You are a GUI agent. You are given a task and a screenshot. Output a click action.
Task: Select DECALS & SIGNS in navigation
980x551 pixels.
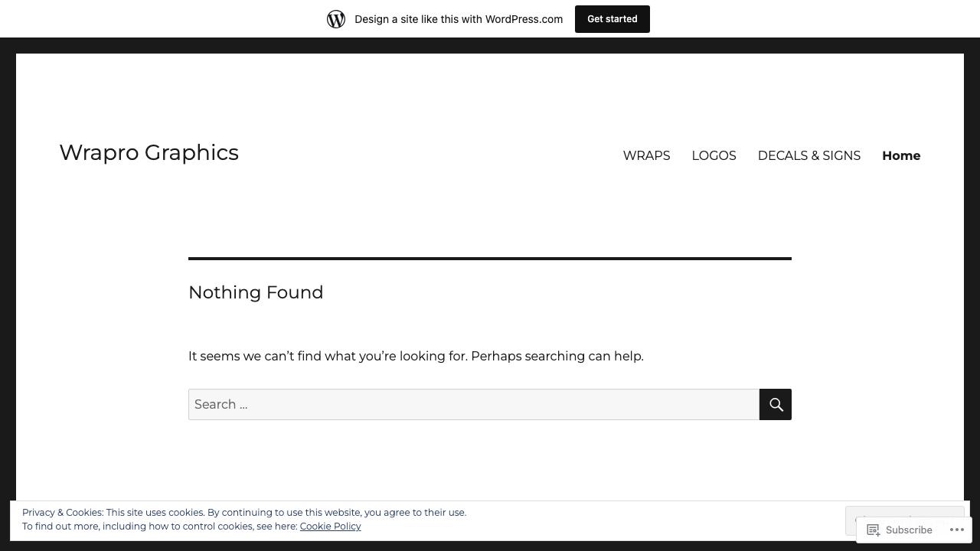[808, 155]
